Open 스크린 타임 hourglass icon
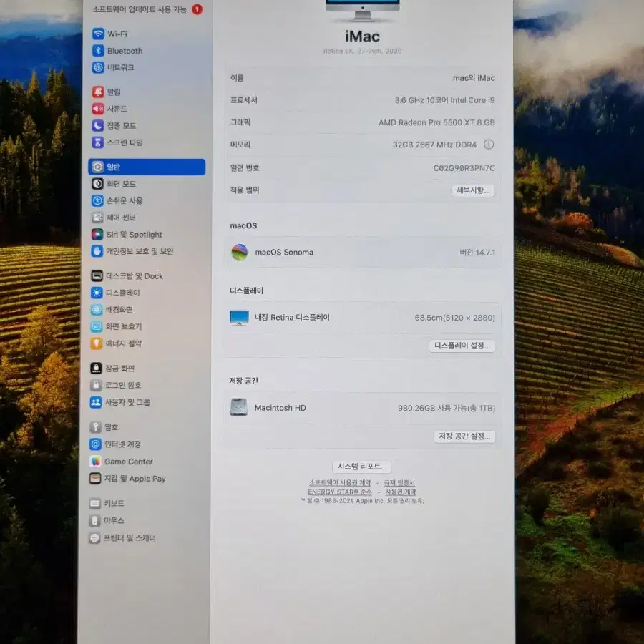This screenshot has width=644, height=644. tap(98, 142)
